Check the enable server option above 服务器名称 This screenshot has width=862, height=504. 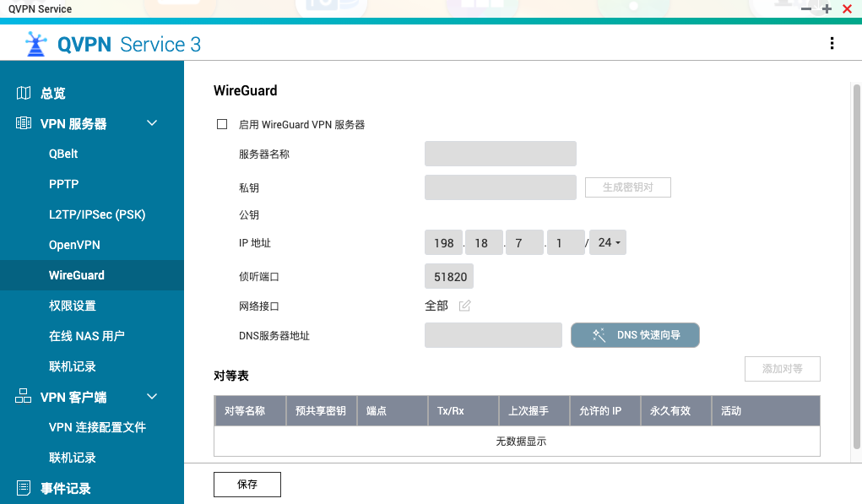[222, 123]
